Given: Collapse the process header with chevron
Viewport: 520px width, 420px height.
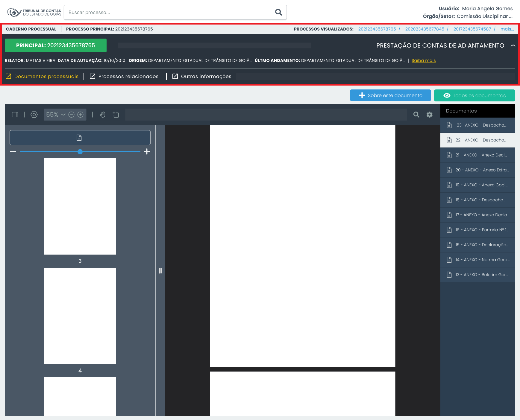Looking at the screenshot, I should point(513,45).
